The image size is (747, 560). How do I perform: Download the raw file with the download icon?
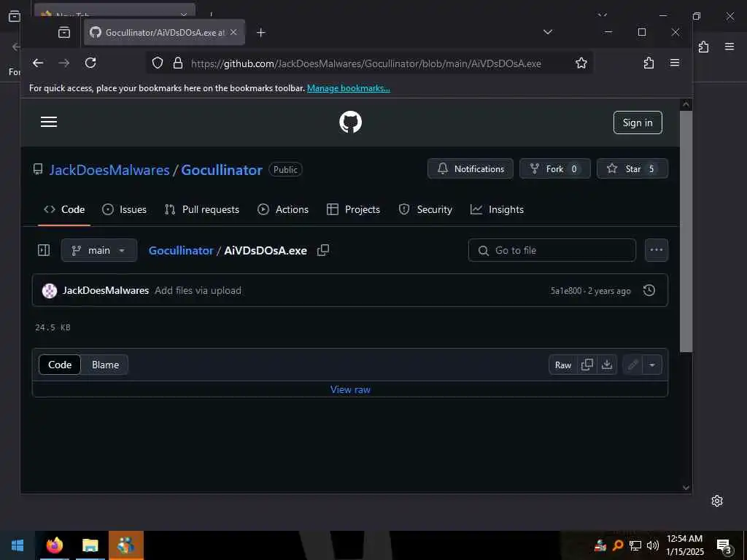point(607,365)
